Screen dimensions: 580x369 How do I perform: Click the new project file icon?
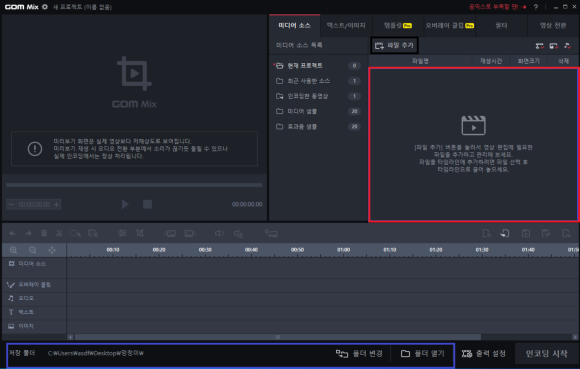486,233
